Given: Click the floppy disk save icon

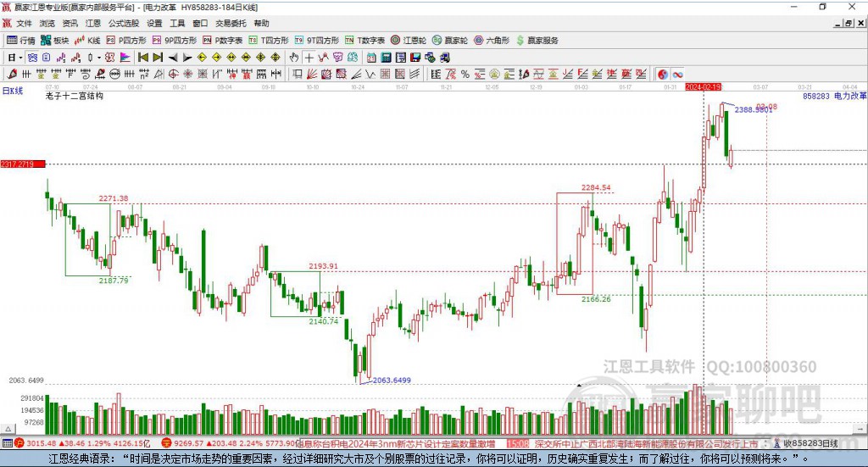Looking at the screenshot, I should [415, 58].
